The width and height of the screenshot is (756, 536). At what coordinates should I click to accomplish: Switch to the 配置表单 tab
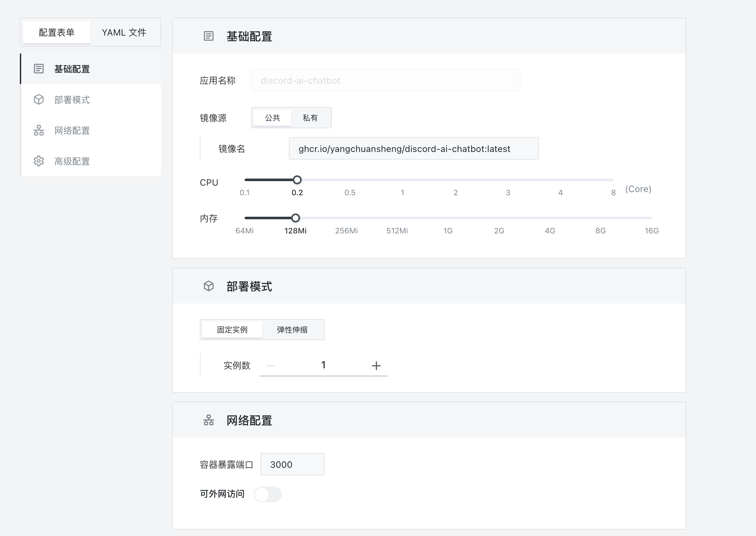pos(56,32)
